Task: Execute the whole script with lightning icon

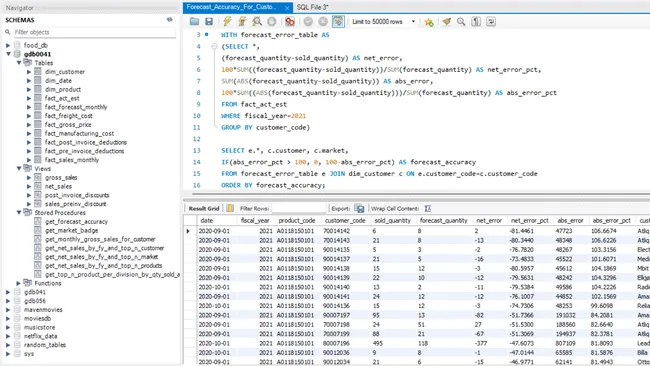Action: pyautogui.click(x=227, y=22)
